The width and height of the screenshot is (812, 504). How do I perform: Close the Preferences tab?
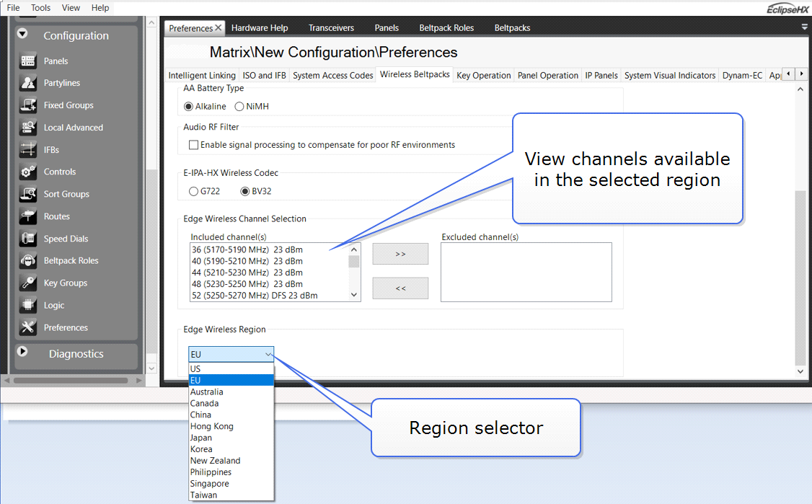218,27
